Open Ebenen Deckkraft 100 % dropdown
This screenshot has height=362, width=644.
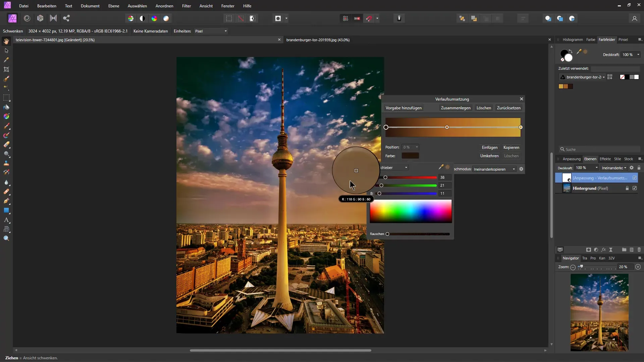pos(587,168)
